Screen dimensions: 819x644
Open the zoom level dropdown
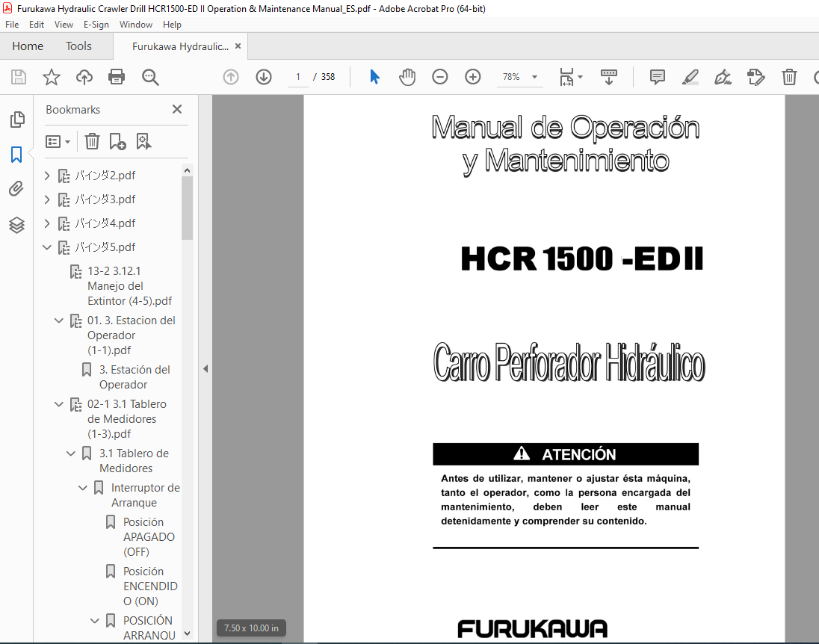pyautogui.click(x=534, y=77)
